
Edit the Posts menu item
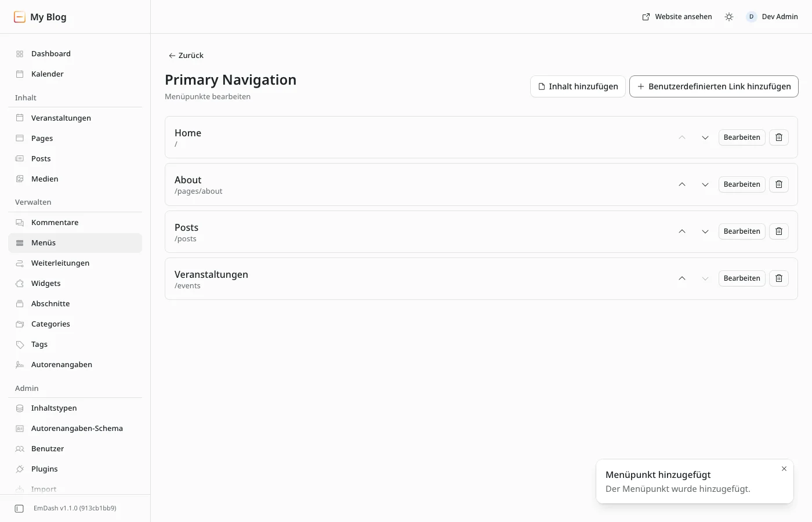click(x=742, y=231)
